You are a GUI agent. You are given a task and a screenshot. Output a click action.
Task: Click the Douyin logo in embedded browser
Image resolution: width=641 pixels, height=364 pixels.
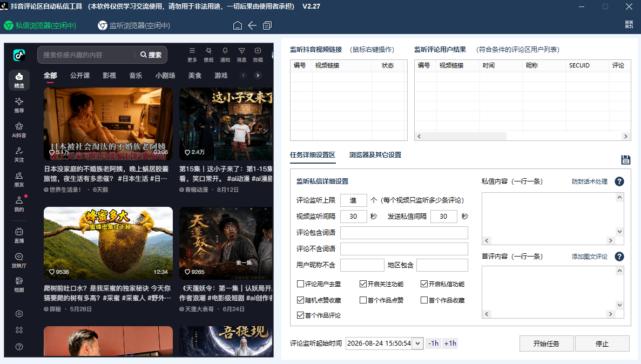point(19,55)
